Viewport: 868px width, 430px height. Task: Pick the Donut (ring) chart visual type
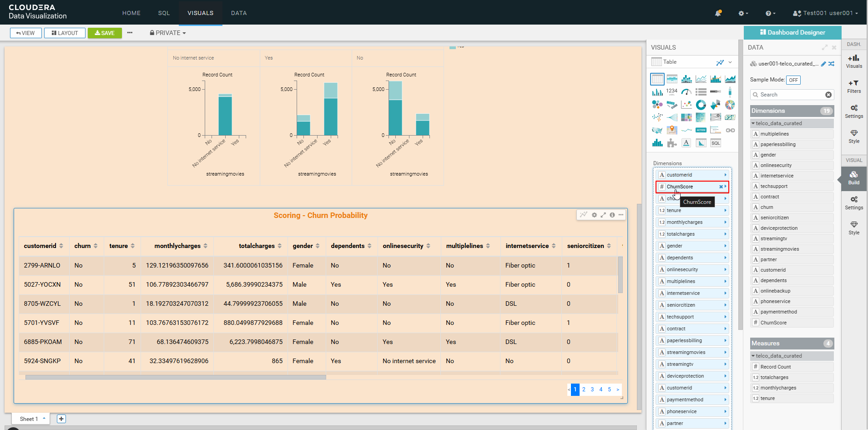(701, 105)
